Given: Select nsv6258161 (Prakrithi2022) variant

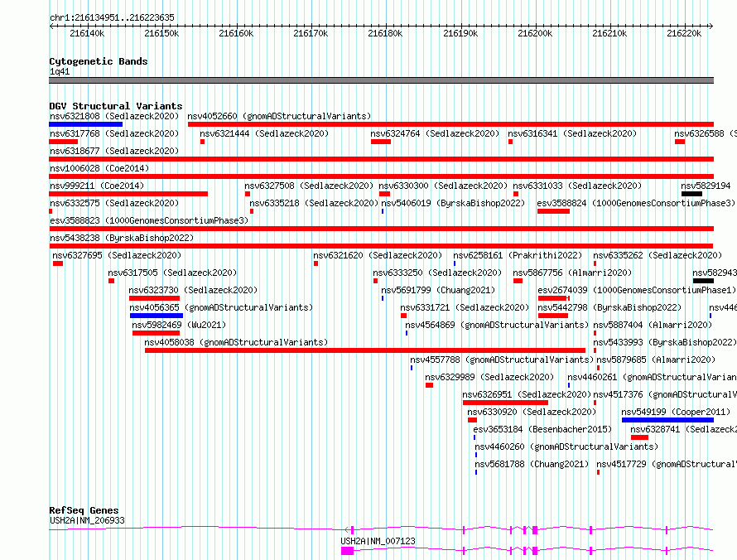Looking at the screenshot, I should [x=518, y=255].
